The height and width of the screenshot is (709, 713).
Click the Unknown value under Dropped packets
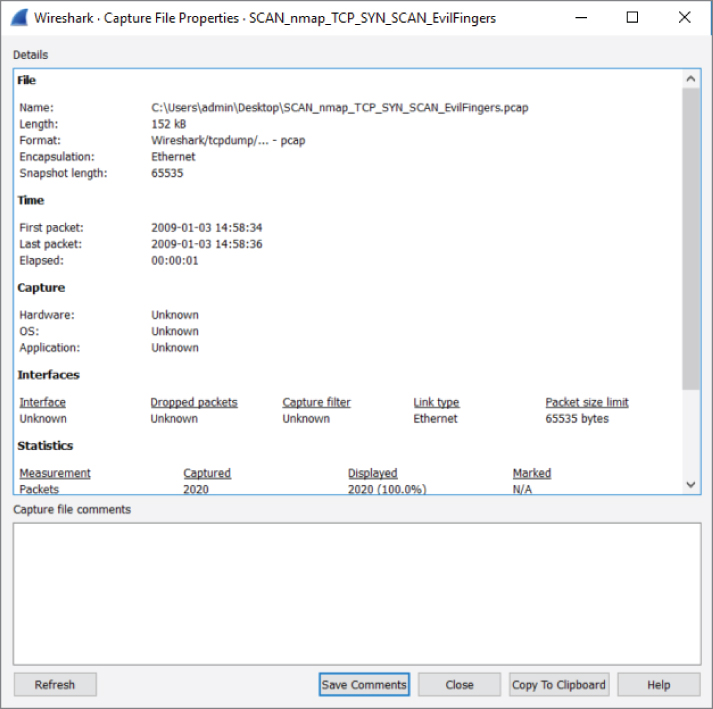coord(174,419)
